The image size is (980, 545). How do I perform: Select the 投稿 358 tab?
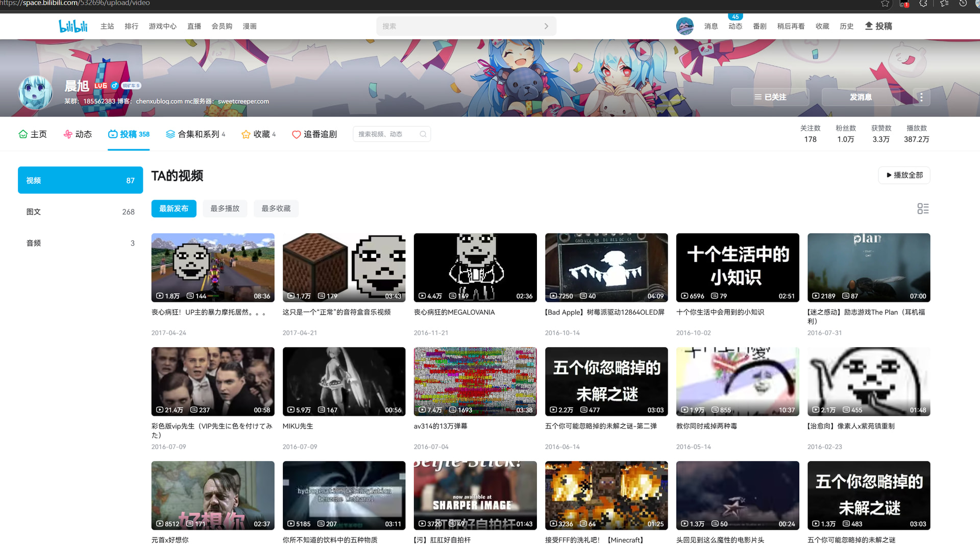coord(129,134)
